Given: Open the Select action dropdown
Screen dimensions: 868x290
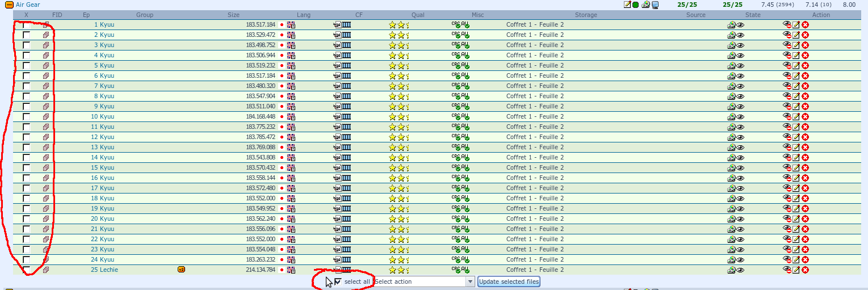Looking at the screenshot, I should pyautogui.click(x=423, y=281).
